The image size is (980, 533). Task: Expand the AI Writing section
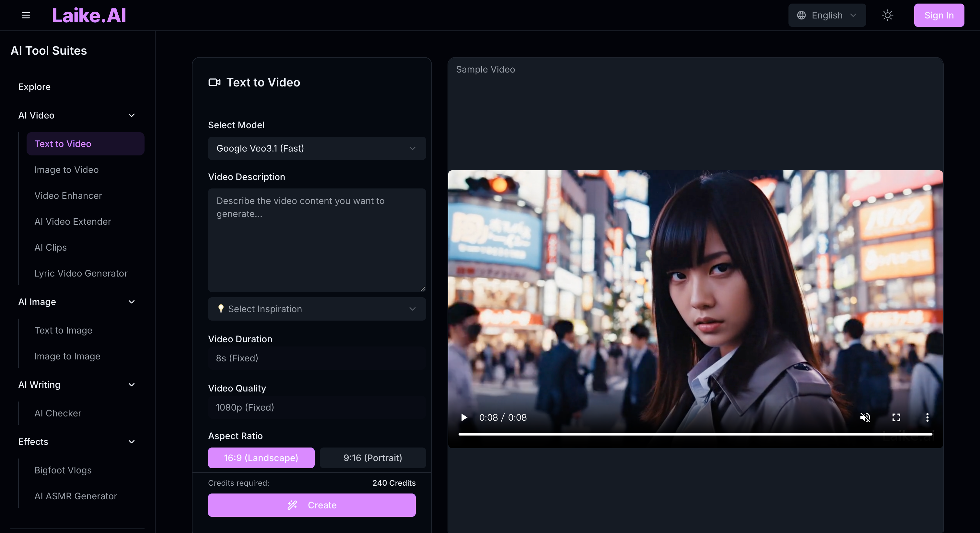point(131,384)
